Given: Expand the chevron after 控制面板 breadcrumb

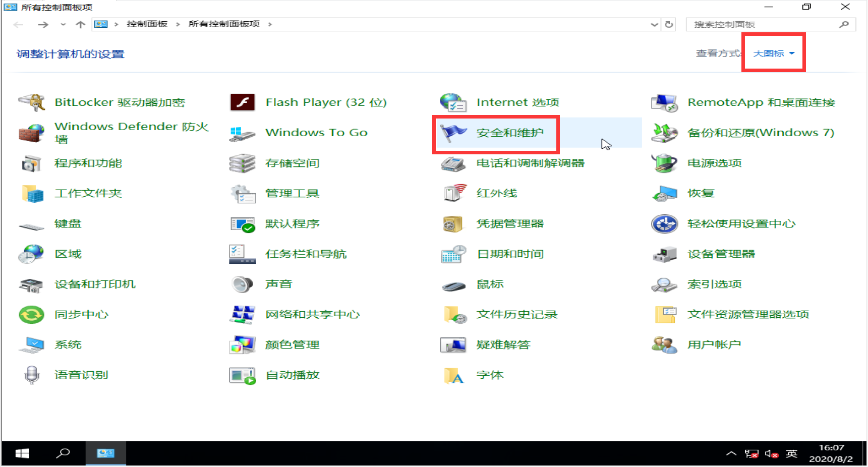Looking at the screenshot, I should pyautogui.click(x=178, y=24).
